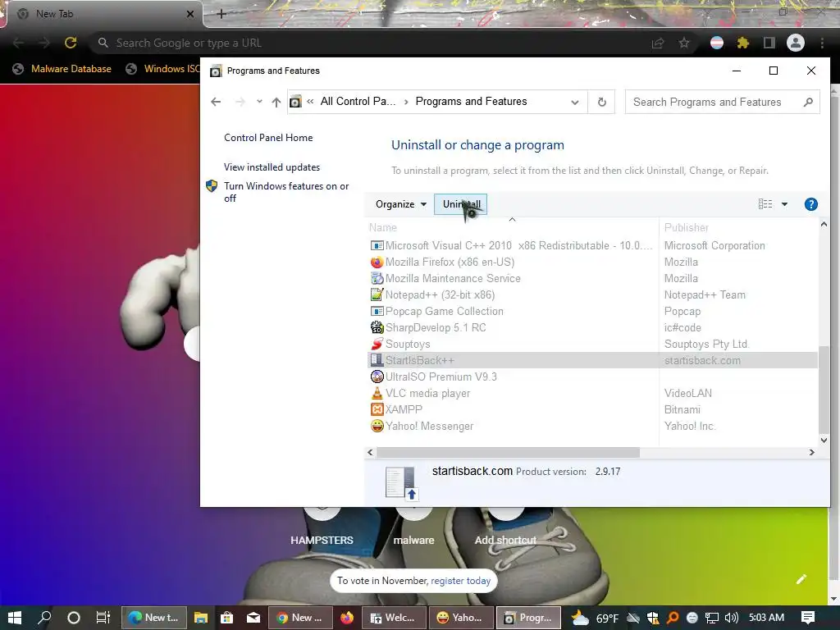Open Malware Database bookmark
The image size is (840, 630).
tap(62, 69)
